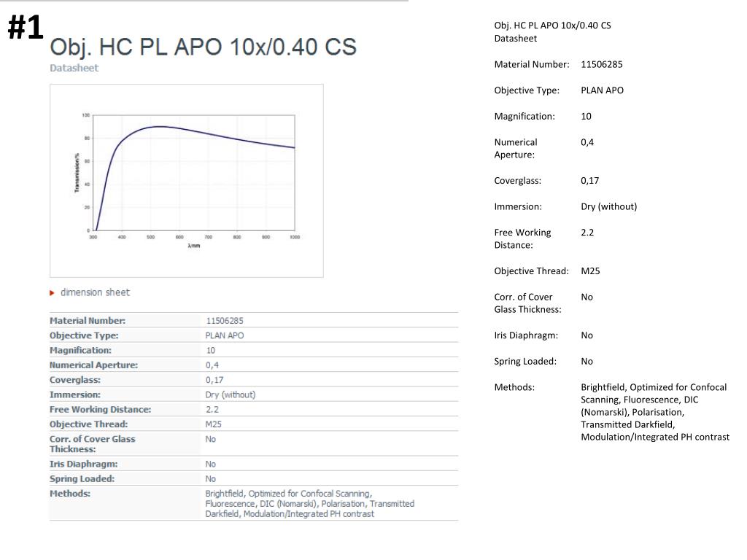
Task: Select the bold Immersion: table label
Action: point(75,394)
